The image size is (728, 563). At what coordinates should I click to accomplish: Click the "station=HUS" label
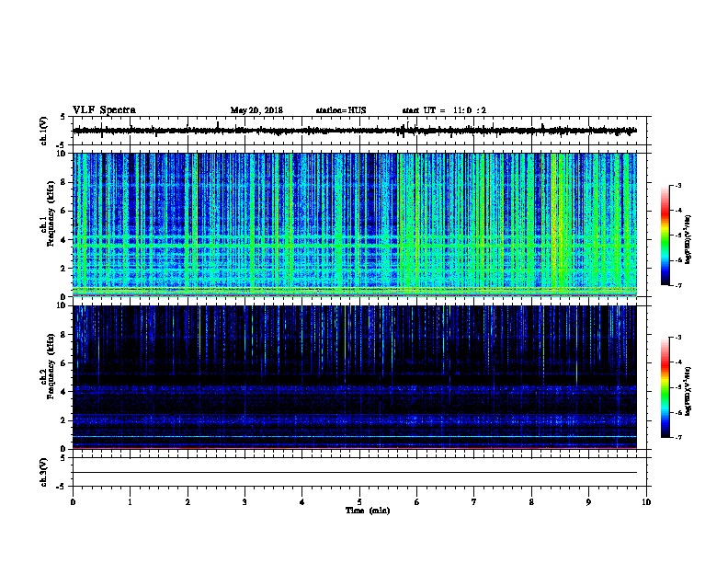(x=341, y=110)
